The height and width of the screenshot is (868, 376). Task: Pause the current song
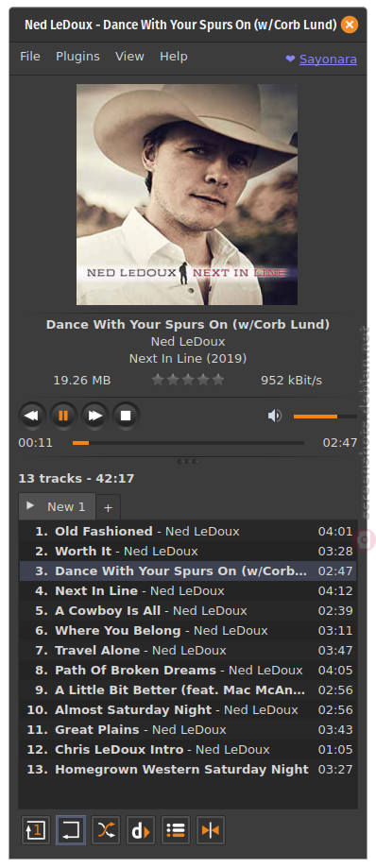coord(63,416)
